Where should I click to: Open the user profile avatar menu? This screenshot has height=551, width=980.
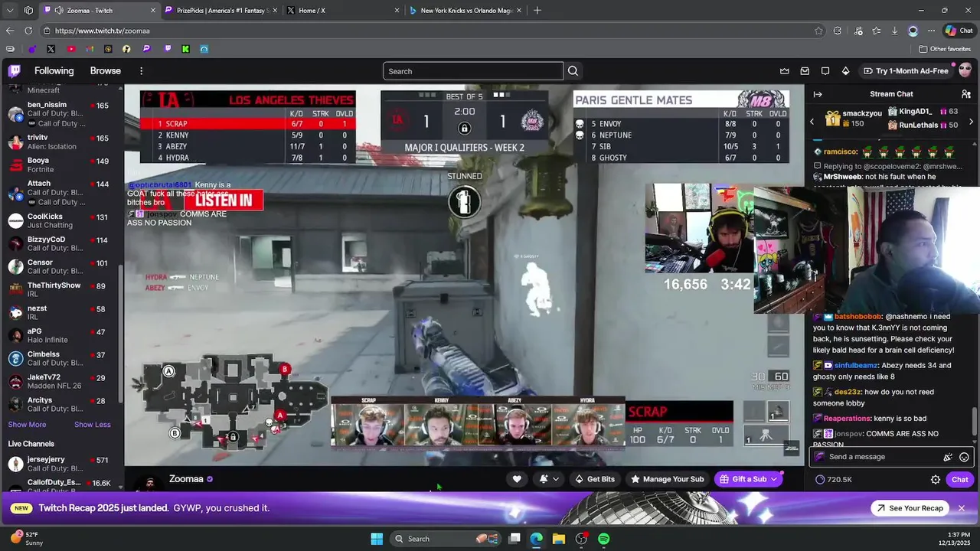[965, 70]
